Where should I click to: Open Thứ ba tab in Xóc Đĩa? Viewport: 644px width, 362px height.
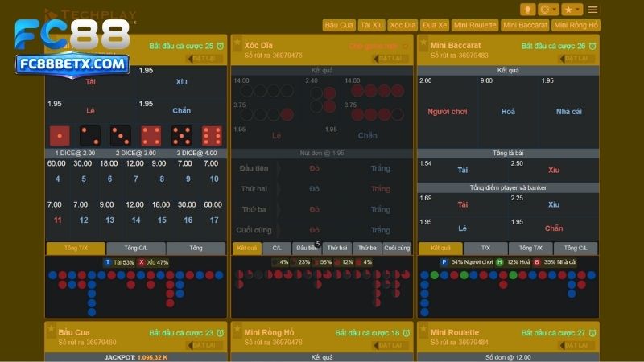[x=367, y=248]
